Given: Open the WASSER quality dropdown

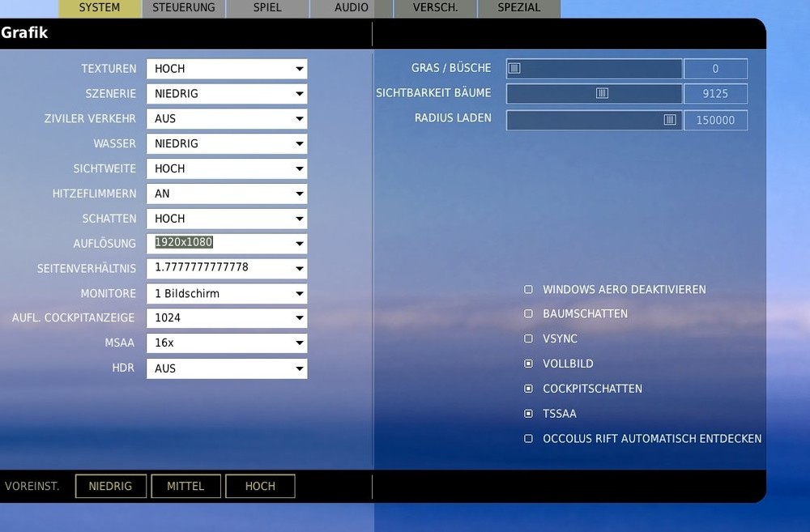Looking at the screenshot, I should click(x=227, y=143).
